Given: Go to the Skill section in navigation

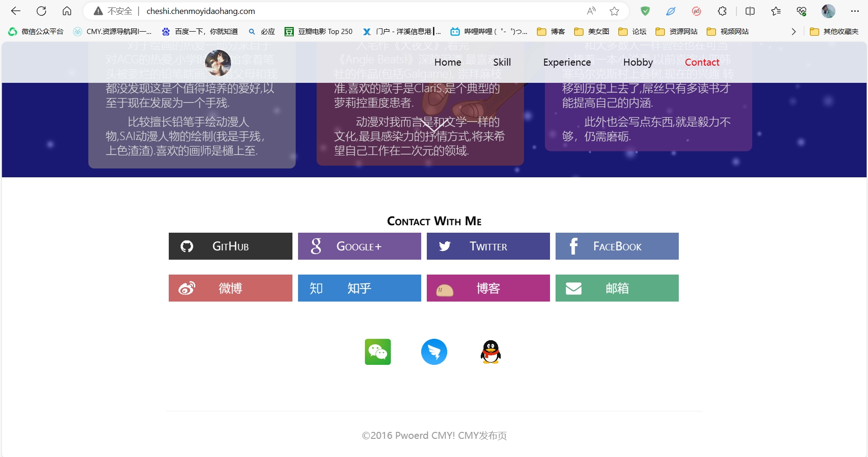Looking at the screenshot, I should pos(502,62).
